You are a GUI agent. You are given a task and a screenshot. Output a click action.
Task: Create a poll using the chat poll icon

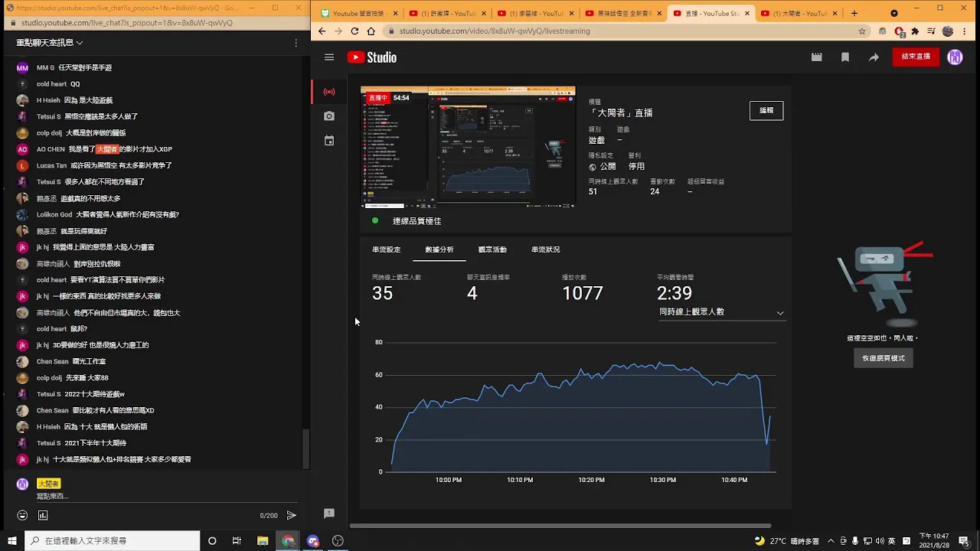click(43, 516)
